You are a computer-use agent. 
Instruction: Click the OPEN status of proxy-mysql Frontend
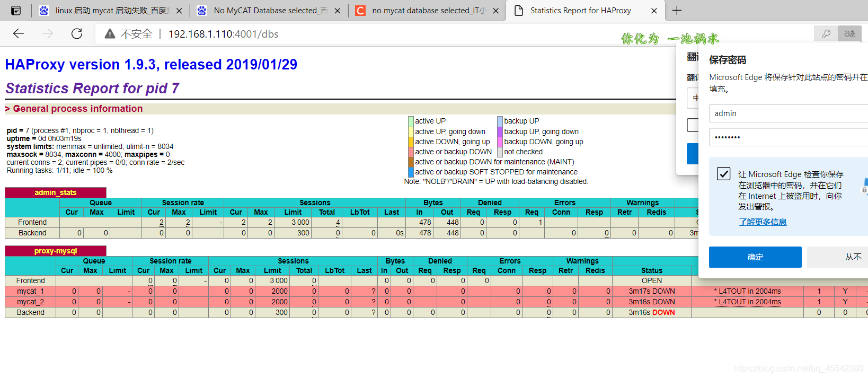[652, 280]
